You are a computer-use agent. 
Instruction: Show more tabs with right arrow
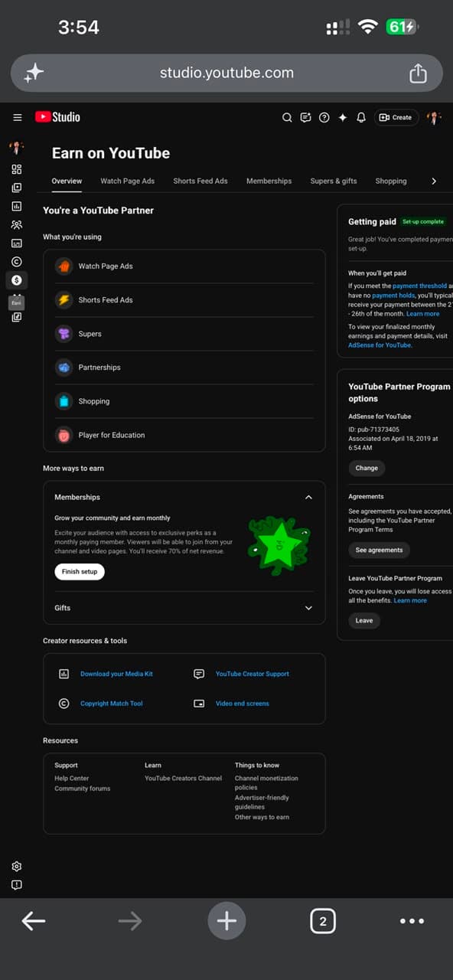coord(434,181)
